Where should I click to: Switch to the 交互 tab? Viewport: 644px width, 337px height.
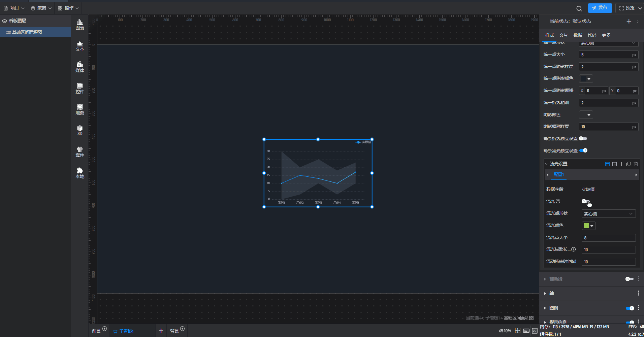[563, 35]
